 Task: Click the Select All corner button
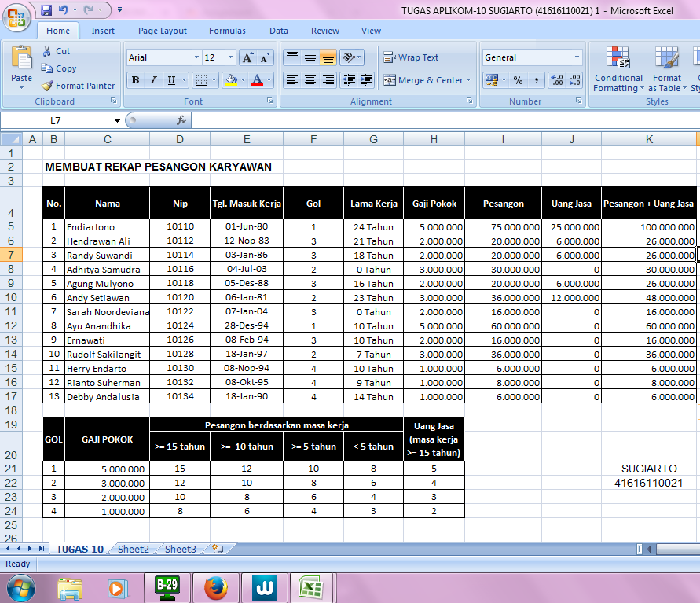click(11, 139)
